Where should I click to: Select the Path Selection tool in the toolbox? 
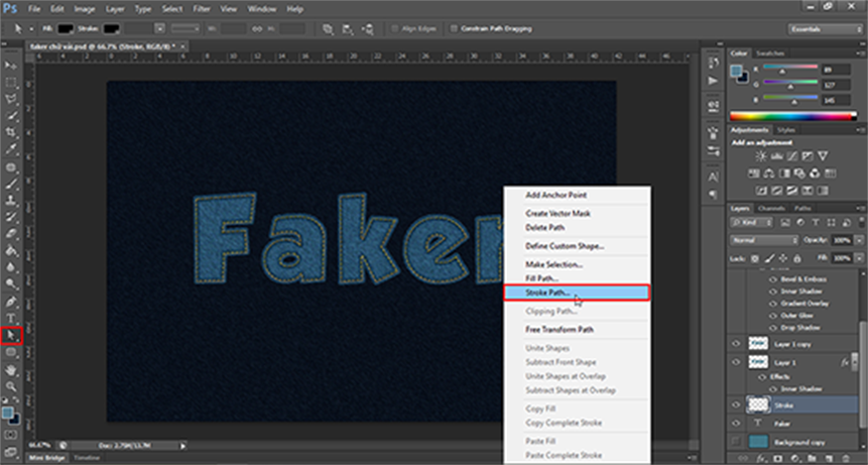click(12, 335)
